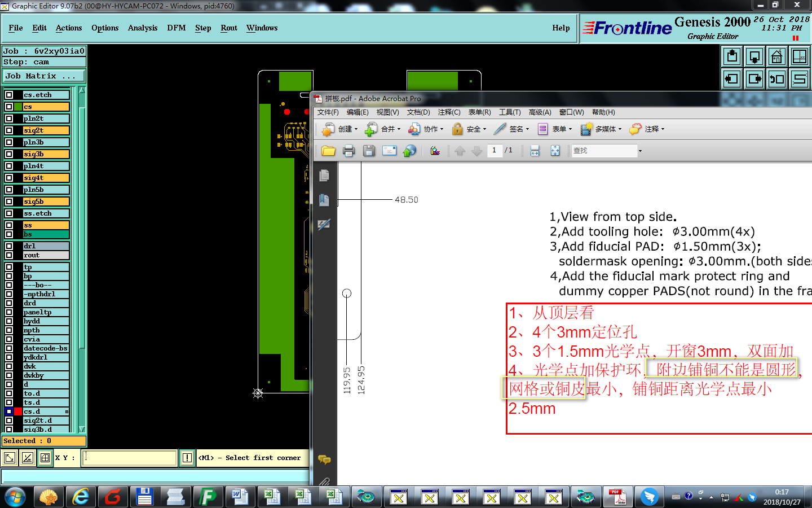
Task: Select the datecode-bs layer name
Action: (46, 348)
